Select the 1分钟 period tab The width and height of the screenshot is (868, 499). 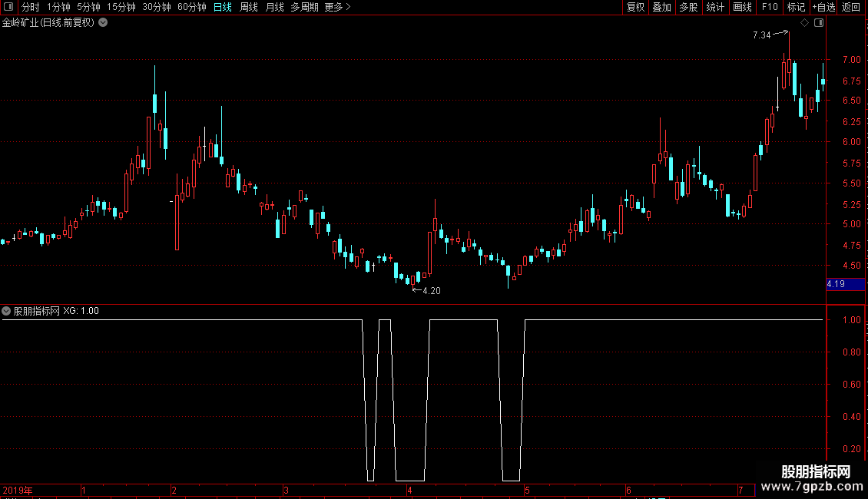point(58,7)
